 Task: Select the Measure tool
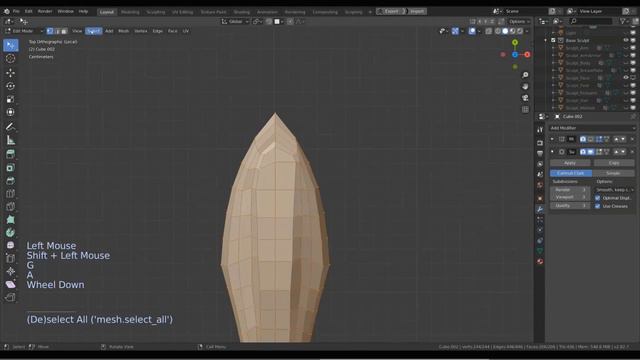coord(11,140)
